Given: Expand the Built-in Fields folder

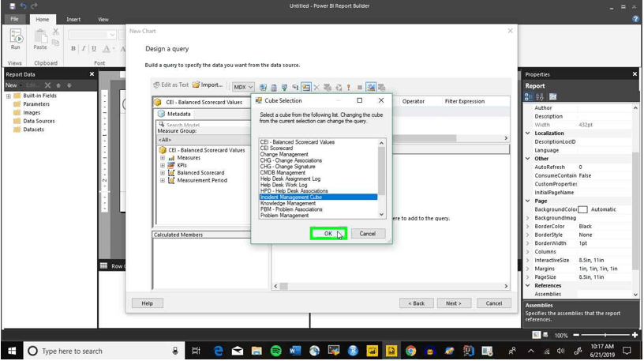Looking at the screenshot, I should (x=9, y=96).
